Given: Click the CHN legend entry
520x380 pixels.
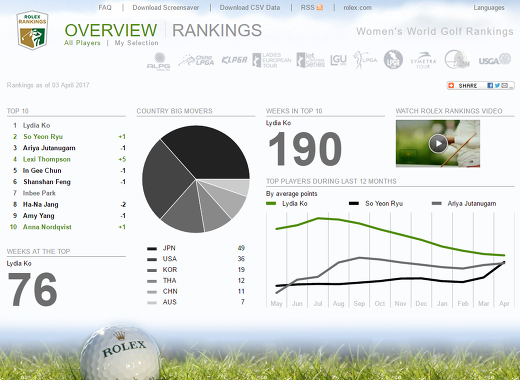Looking at the screenshot, I should coord(196,291).
